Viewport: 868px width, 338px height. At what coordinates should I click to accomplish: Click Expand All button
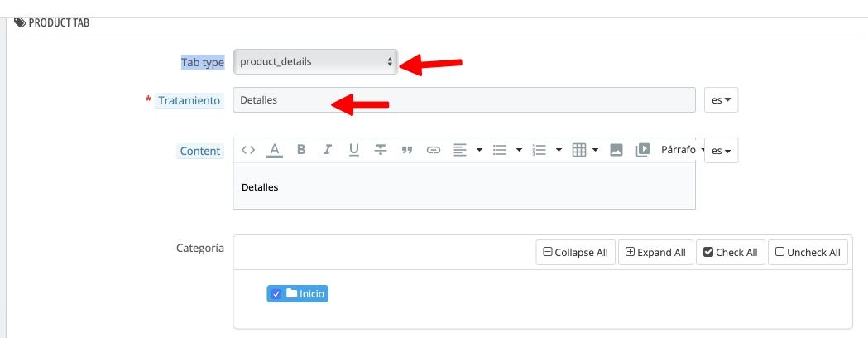[655, 252]
